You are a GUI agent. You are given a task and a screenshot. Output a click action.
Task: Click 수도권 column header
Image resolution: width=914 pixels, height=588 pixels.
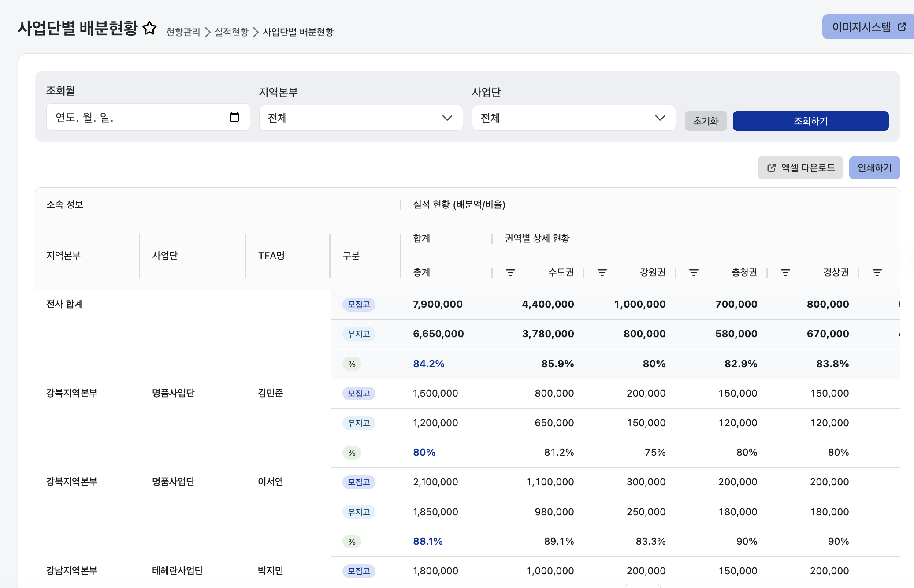click(x=561, y=272)
